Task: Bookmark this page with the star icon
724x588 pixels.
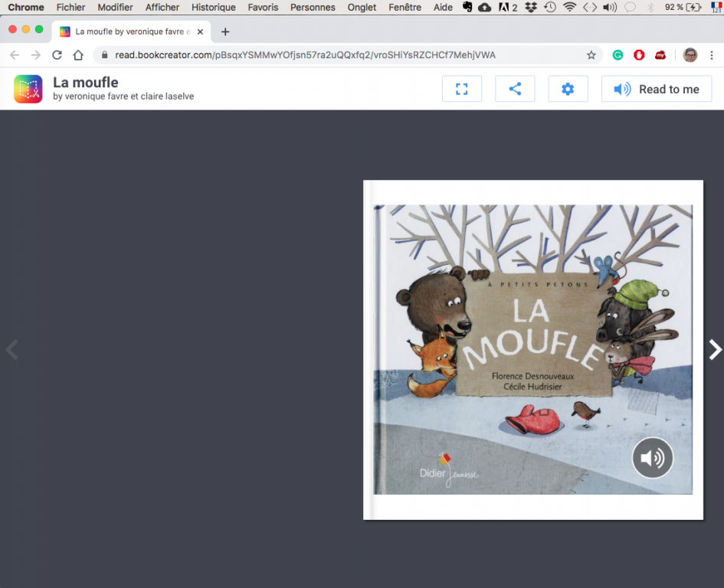Action: (591, 55)
